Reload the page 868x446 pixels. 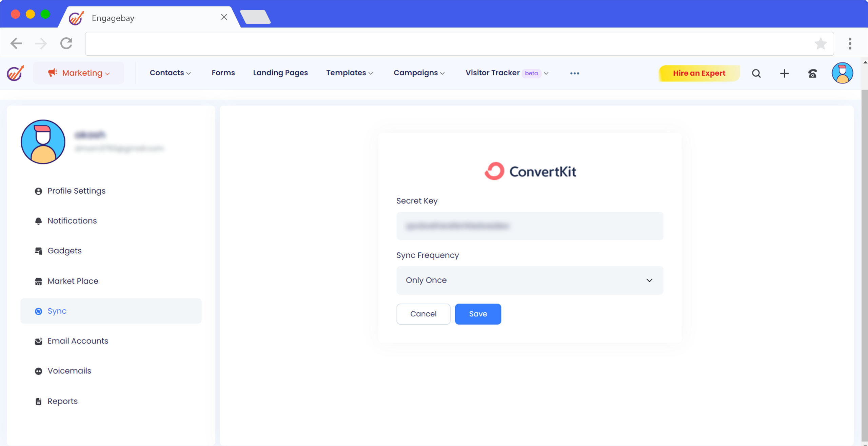coord(66,43)
